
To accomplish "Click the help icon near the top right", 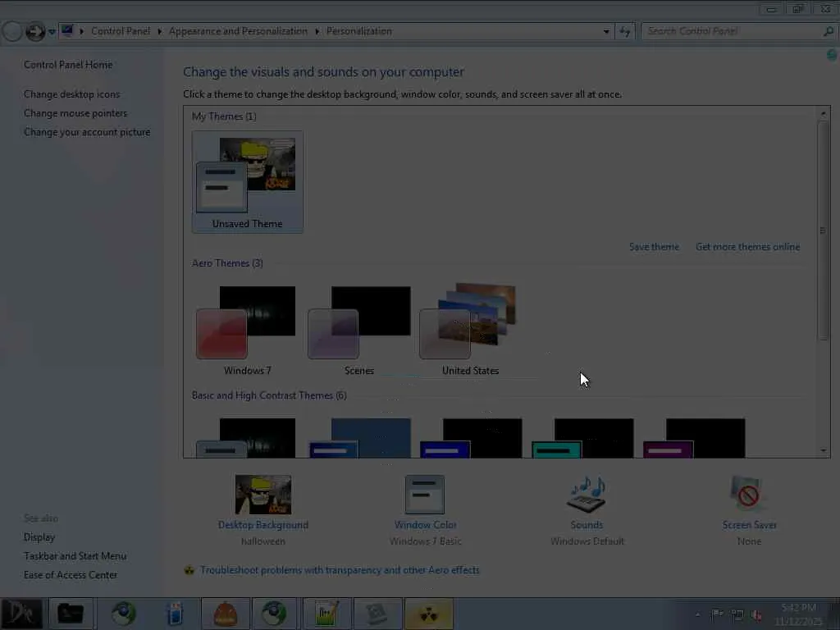I will [832, 55].
